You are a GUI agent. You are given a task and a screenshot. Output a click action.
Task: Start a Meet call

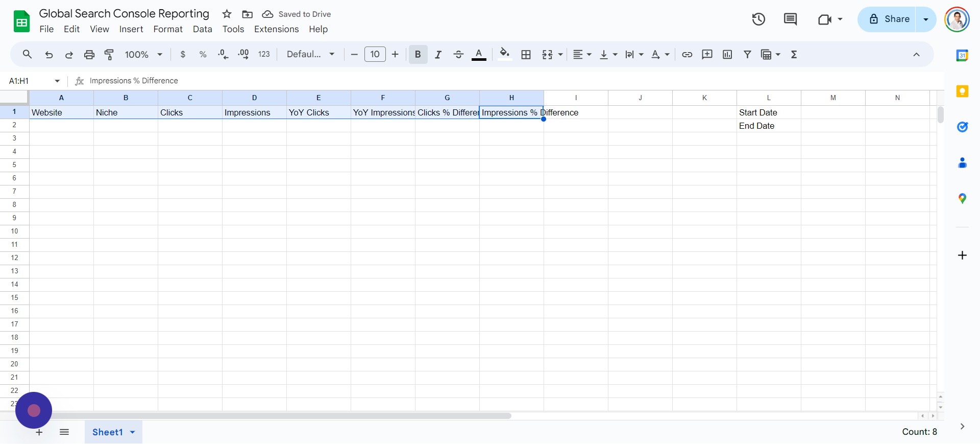(x=830, y=19)
